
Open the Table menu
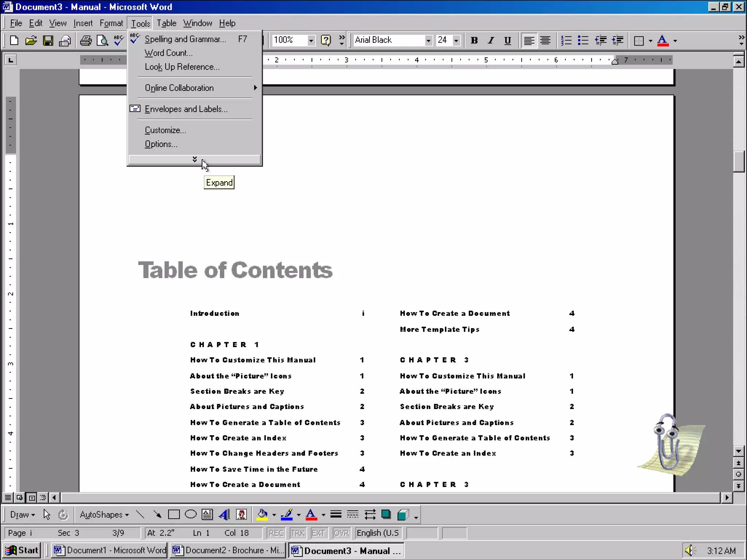click(166, 23)
